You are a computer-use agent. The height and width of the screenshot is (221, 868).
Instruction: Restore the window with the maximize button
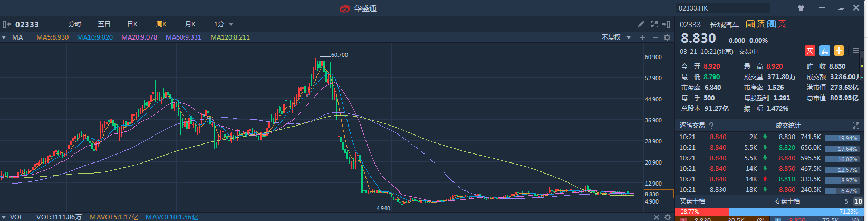pos(841,8)
